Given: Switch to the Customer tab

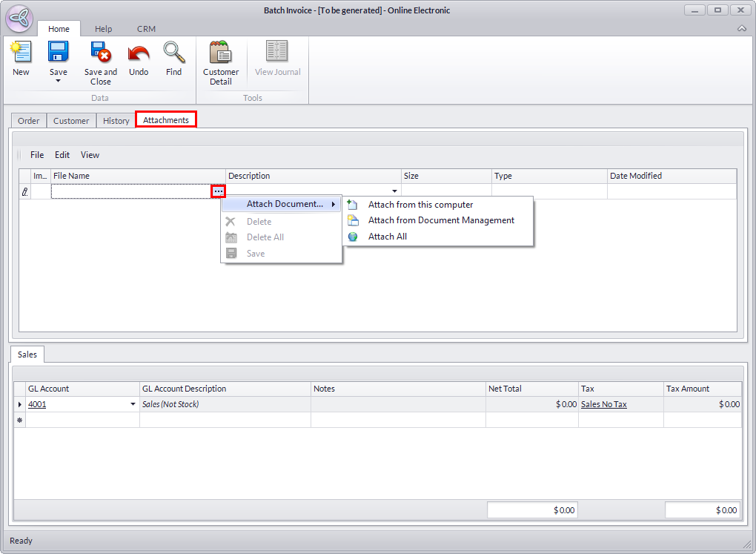Looking at the screenshot, I should point(71,121).
